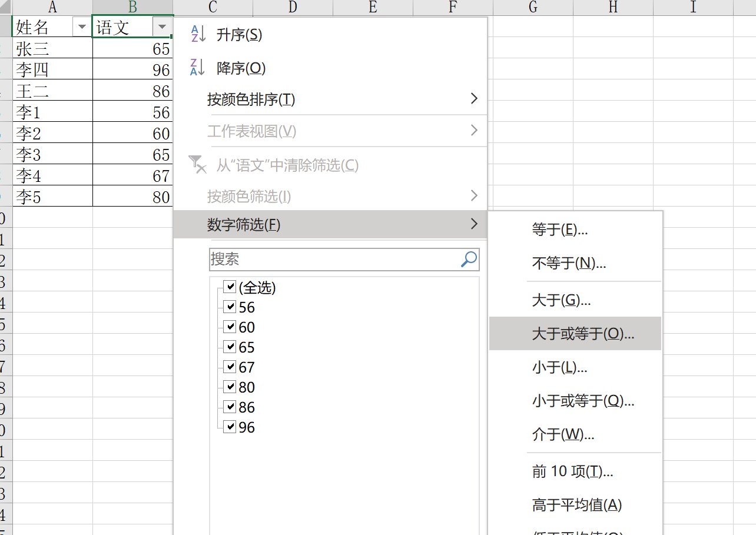This screenshot has height=535, width=756.
Task: Expand the 按颜色排序 submenu arrow
Action: 474,99
